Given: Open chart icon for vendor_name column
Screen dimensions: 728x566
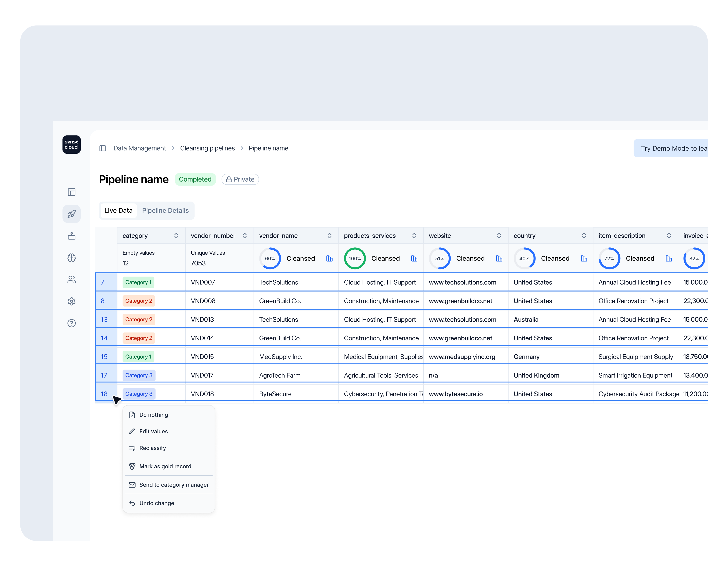Looking at the screenshot, I should click(329, 259).
